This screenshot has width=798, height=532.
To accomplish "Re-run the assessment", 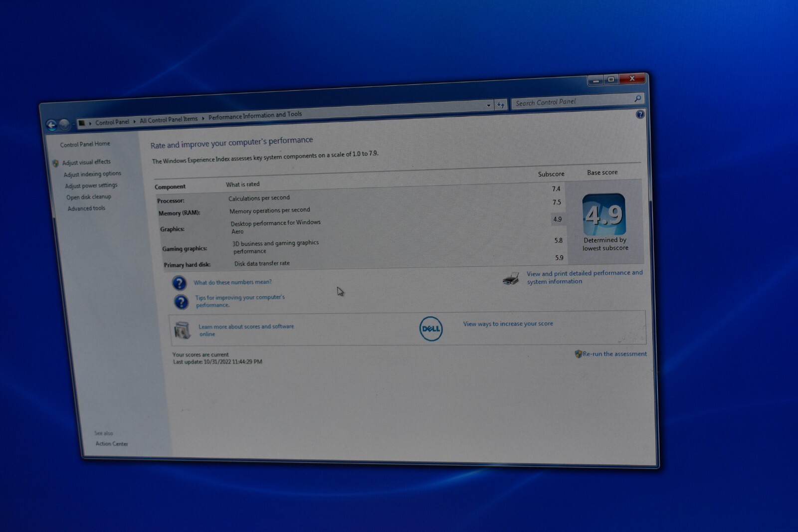I will click(615, 354).
